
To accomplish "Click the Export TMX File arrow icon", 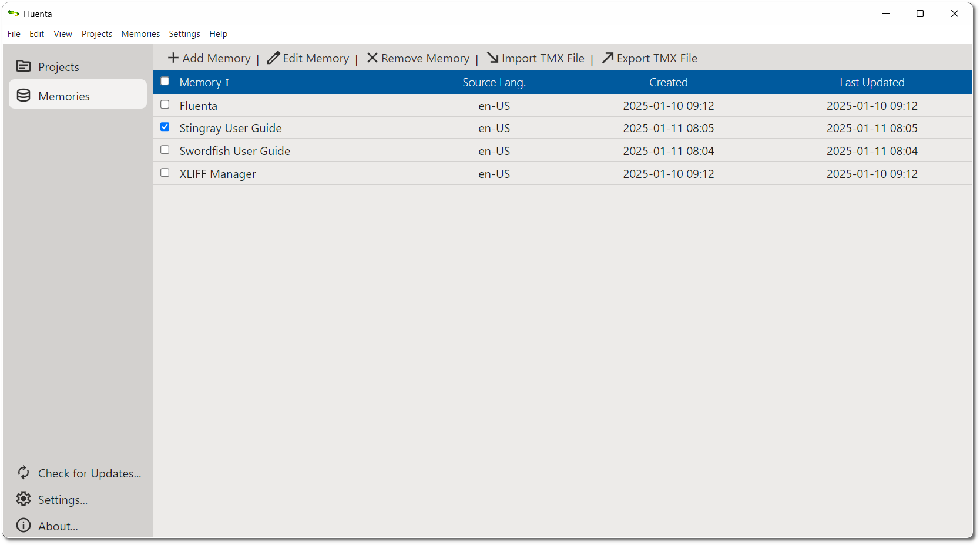I will (x=608, y=58).
